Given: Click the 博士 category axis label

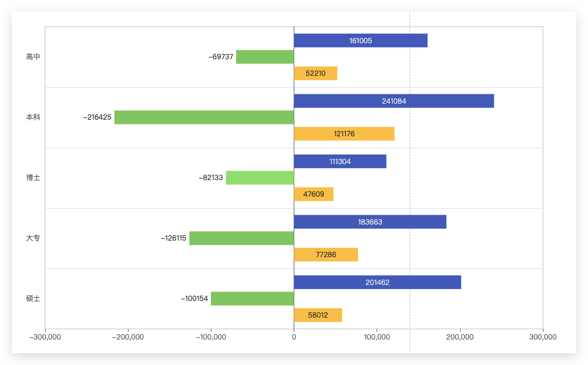Looking at the screenshot, I should [x=33, y=177].
